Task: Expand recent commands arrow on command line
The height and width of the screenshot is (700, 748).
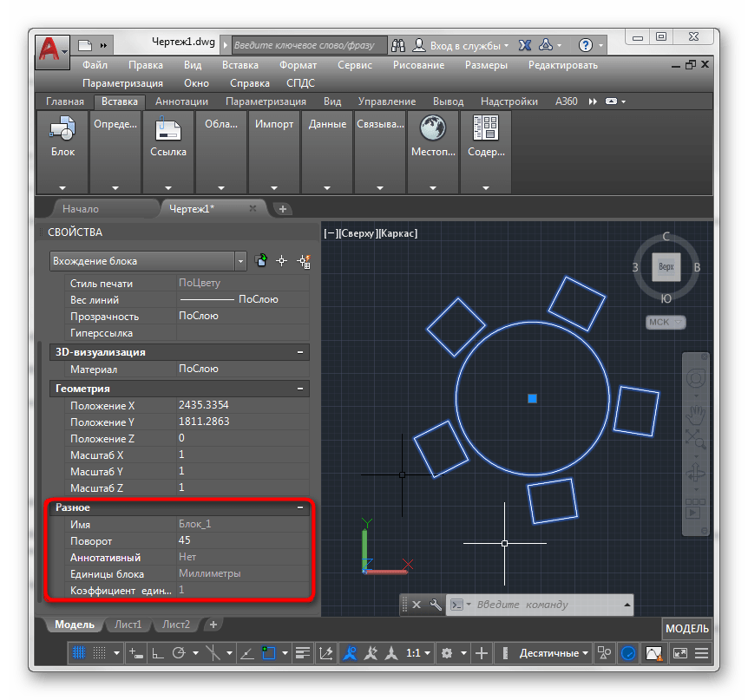Action: point(627,605)
